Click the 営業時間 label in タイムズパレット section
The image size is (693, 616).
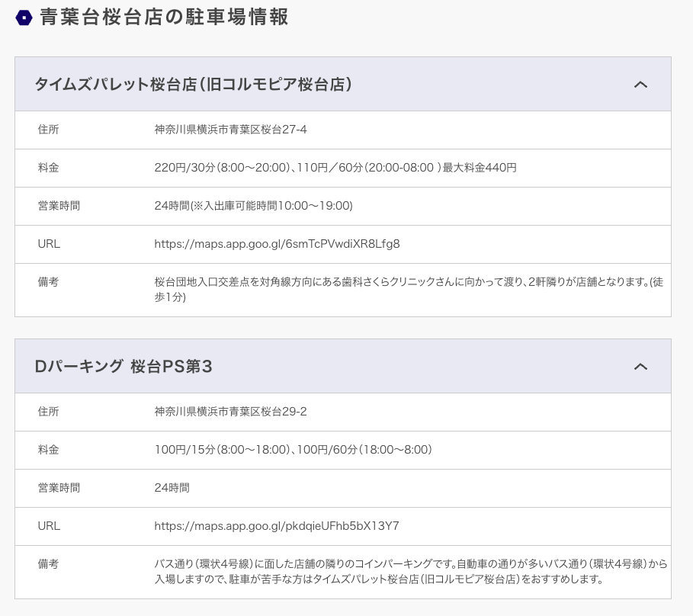coord(59,206)
